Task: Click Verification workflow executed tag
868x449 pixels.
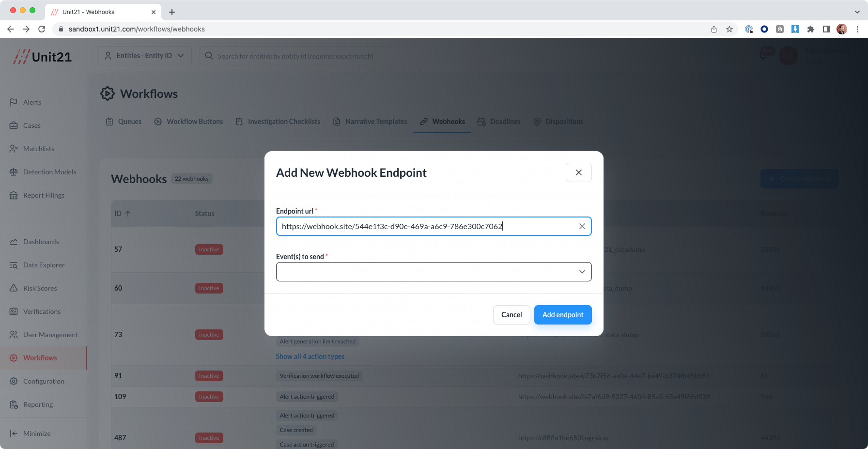Action: 319,376
